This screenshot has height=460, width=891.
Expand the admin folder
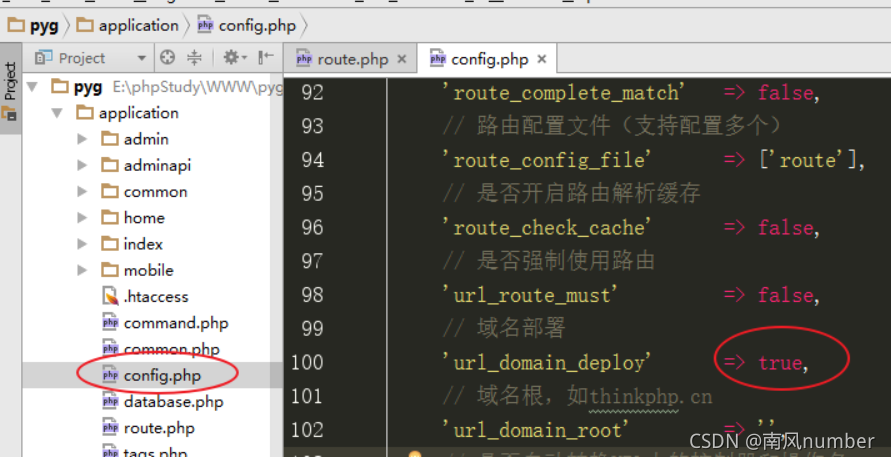(82, 139)
